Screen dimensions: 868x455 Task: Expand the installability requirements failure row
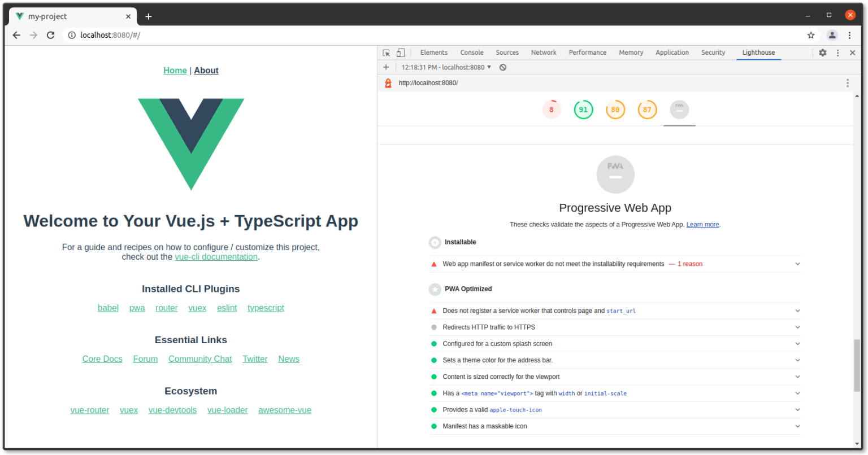797,264
